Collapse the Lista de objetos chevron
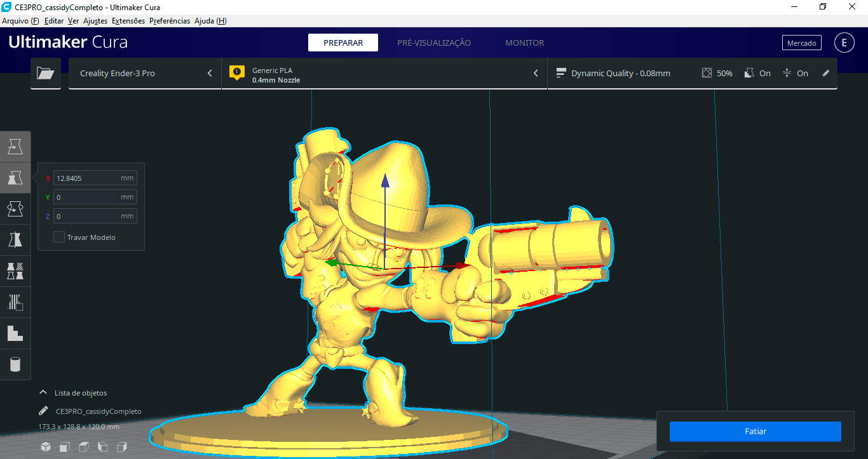The image size is (868, 459). point(43,392)
